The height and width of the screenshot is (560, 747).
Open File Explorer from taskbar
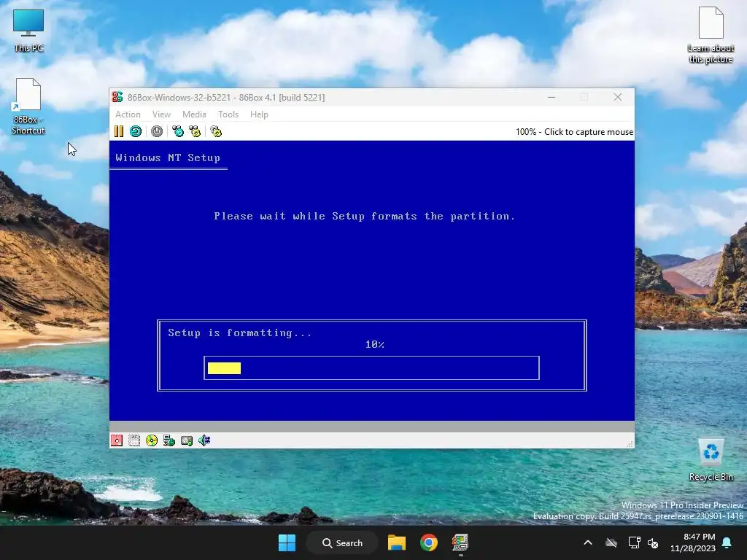(x=396, y=542)
